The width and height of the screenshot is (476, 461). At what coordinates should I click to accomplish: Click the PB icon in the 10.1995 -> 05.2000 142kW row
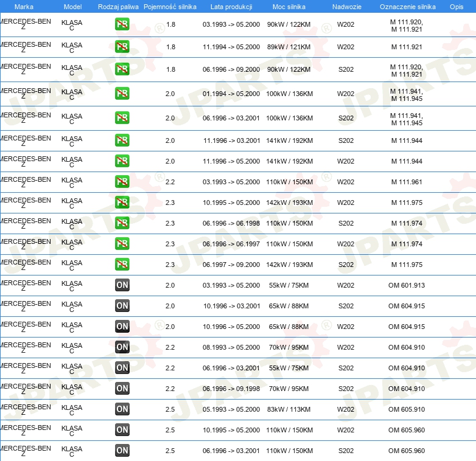tap(122, 203)
